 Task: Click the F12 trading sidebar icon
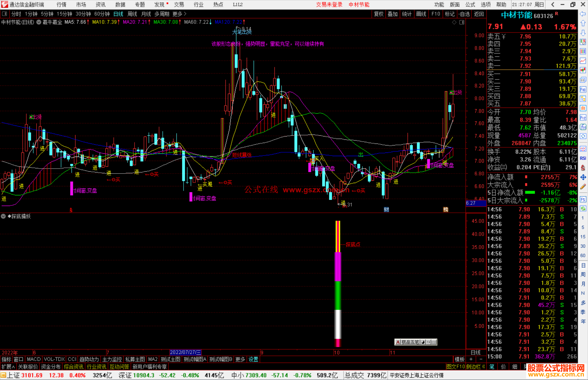coord(583,118)
